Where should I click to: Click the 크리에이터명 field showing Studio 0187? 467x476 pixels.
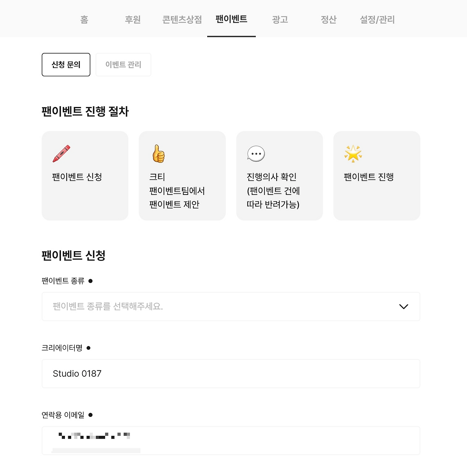[x=231, y=373]
